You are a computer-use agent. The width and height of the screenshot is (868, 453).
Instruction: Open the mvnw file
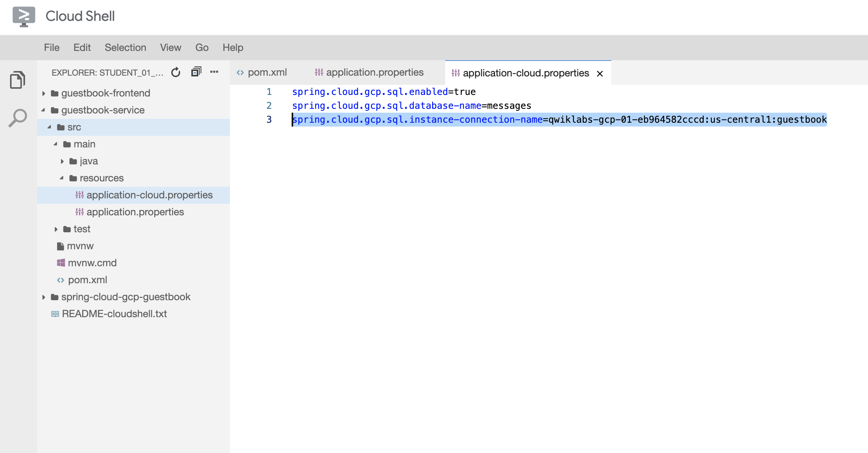(133, 246)
